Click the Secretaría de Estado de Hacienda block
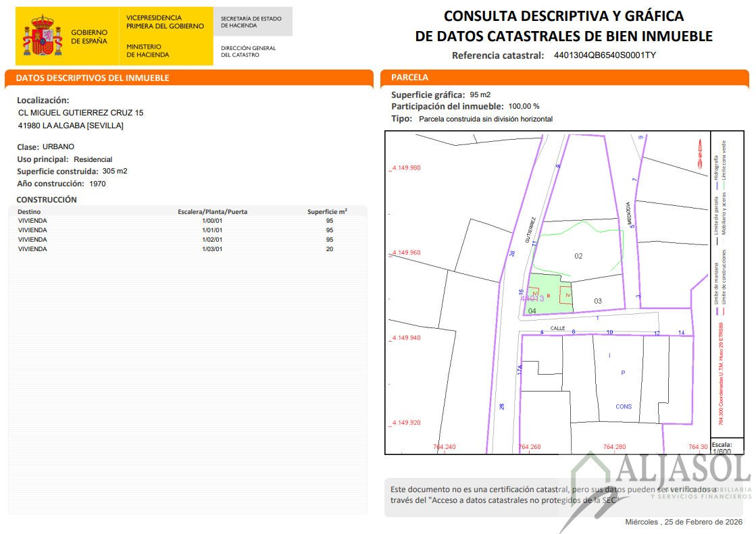The image size is (756, 534). coord(252,21)
